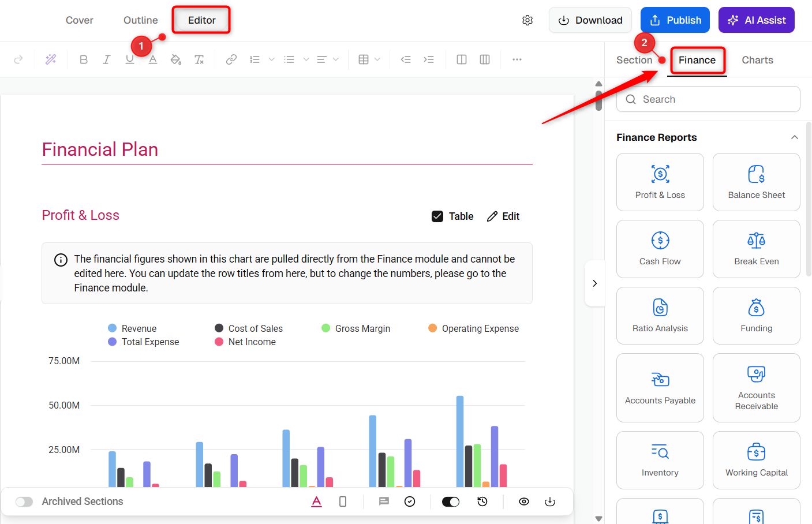
Task: Toggle Total Expense legend series
Action: (144, 342)
